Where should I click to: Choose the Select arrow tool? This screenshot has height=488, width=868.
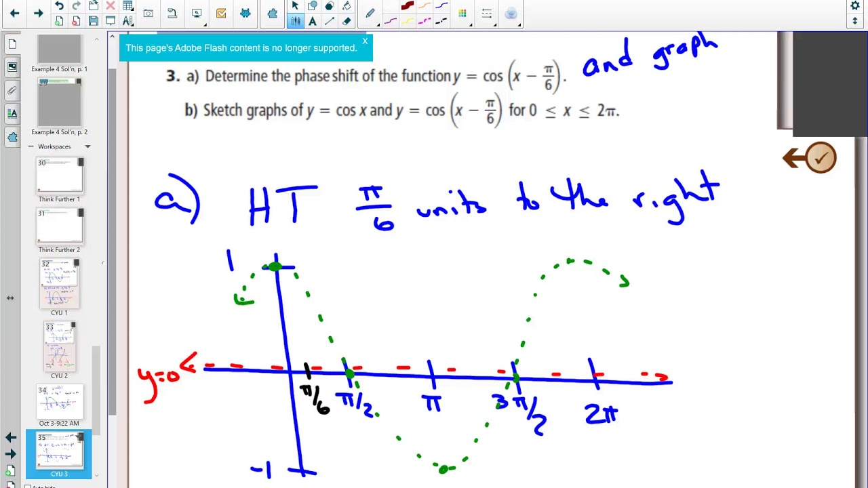[295, 6]
